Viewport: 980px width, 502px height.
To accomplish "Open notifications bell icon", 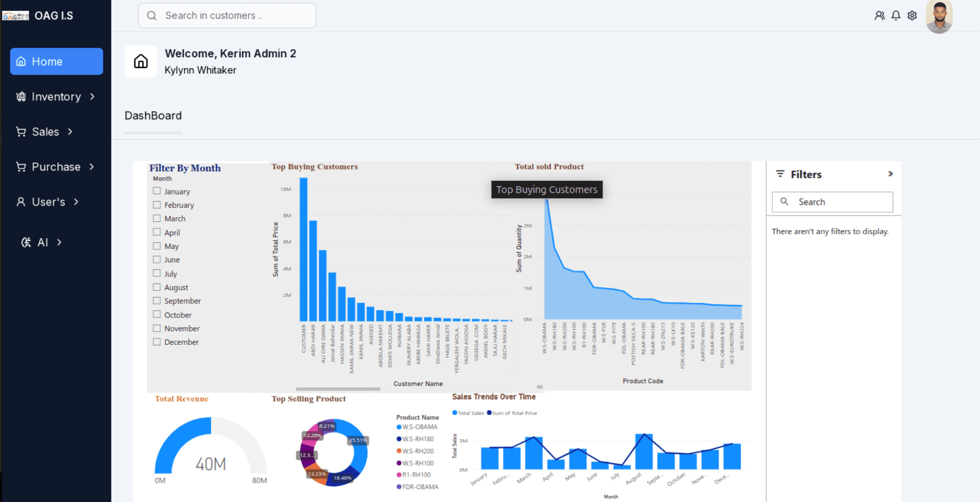I will (x=896, y=16).
